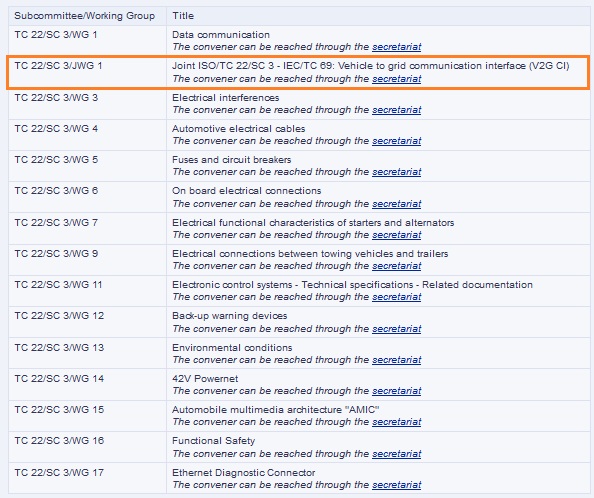Open secretariat link for Electronic control systems
The height and width of the screenshot is (498, 594).
(396, 297)
